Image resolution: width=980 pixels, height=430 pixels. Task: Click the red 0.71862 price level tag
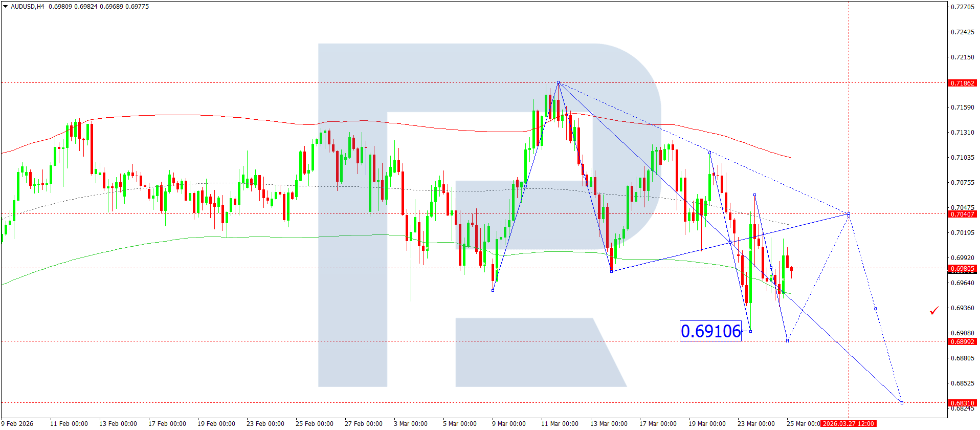tap(962, 83)
